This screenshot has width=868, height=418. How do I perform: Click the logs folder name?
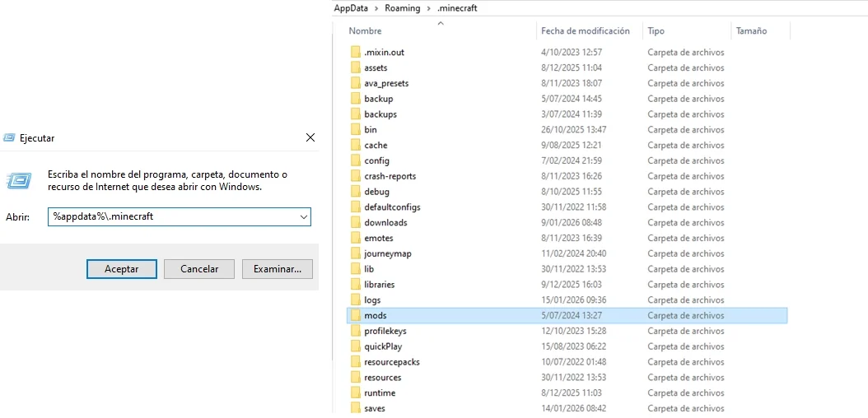pos(372,300)
